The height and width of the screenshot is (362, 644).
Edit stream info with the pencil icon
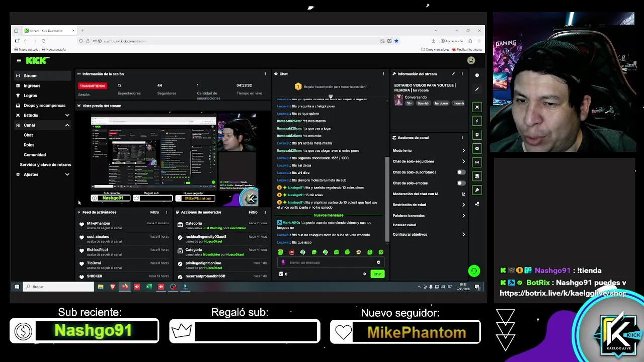453,74
